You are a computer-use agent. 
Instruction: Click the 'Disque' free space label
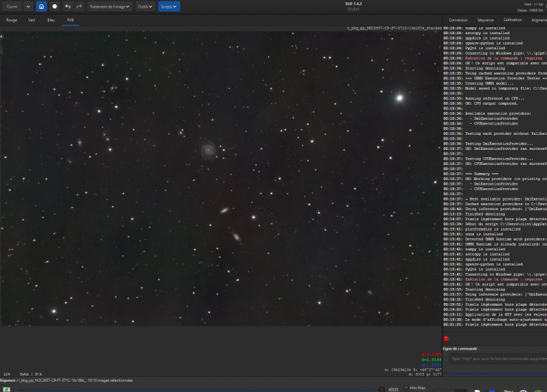click(531, 10)
